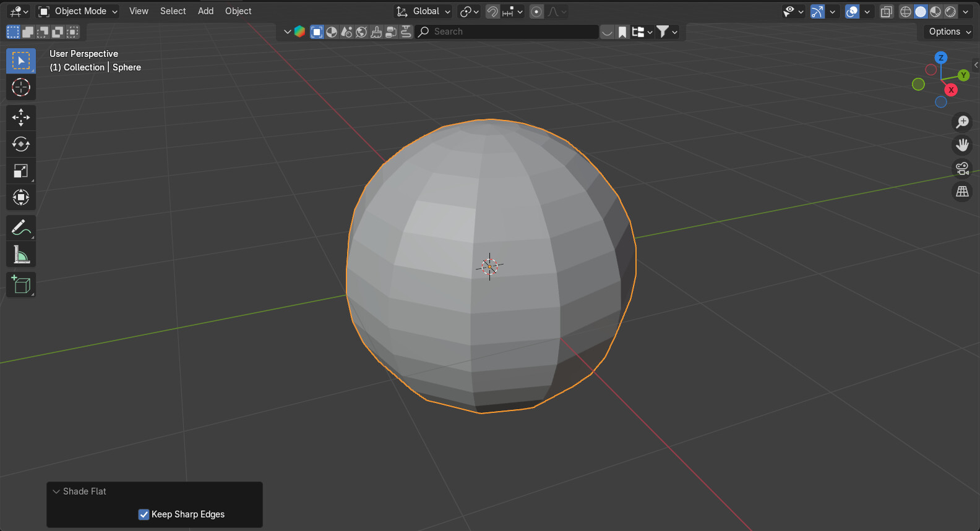Open the Object menu
Image resolution: width=980 pixels, height=531 pixels.
click(x=238, y=11)
